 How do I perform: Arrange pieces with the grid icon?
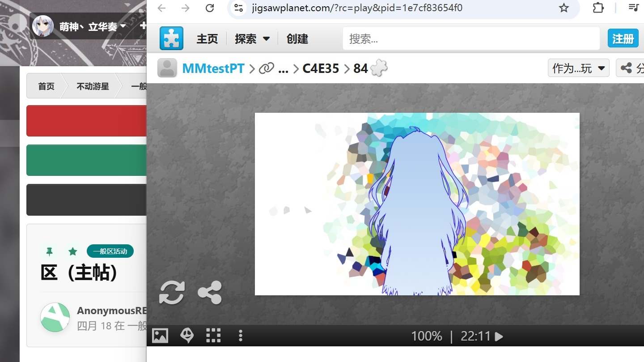pyautogui.click(x=213, y=335)
